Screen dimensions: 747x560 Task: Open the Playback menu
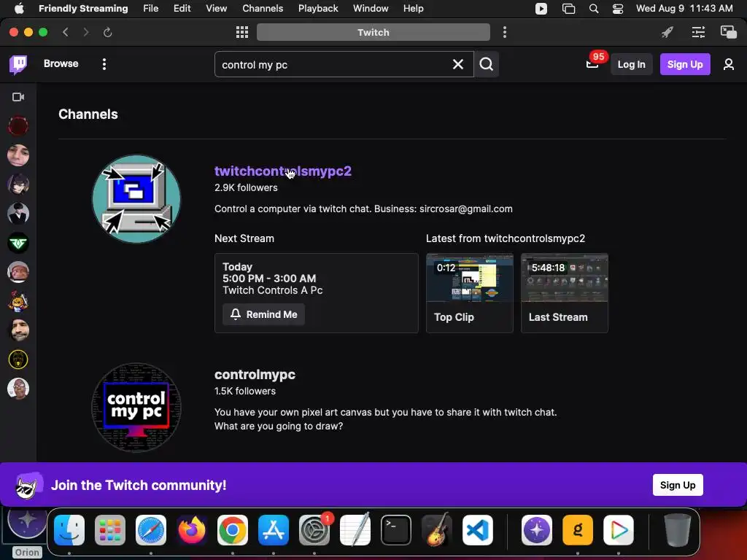tap(318, 9)
